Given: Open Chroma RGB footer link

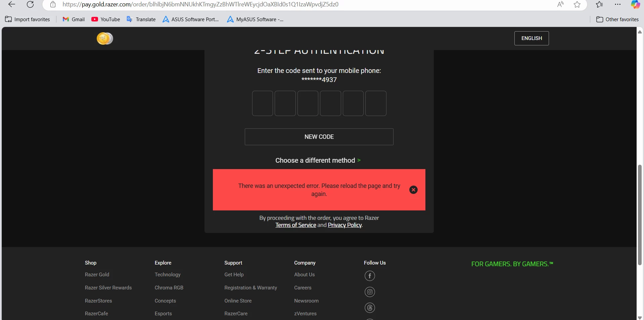Looking at the screenshot, I should coord(169,288).
